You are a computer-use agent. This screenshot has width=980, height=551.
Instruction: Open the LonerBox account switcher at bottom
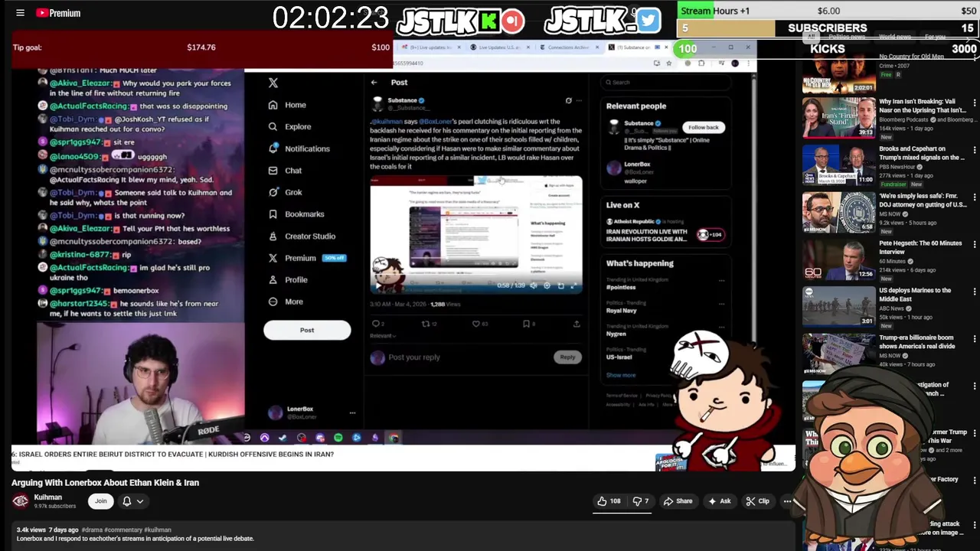[312, 412]
